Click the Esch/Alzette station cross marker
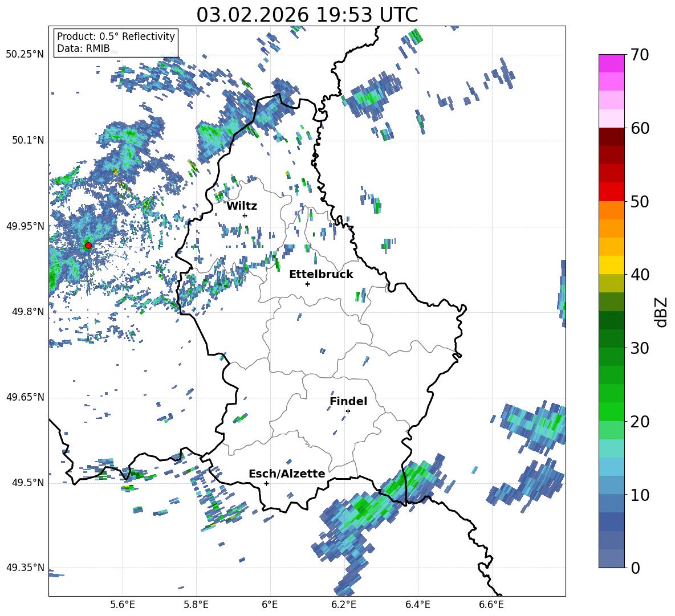Screen dimensions: 675x616 [x=266, y=483]
